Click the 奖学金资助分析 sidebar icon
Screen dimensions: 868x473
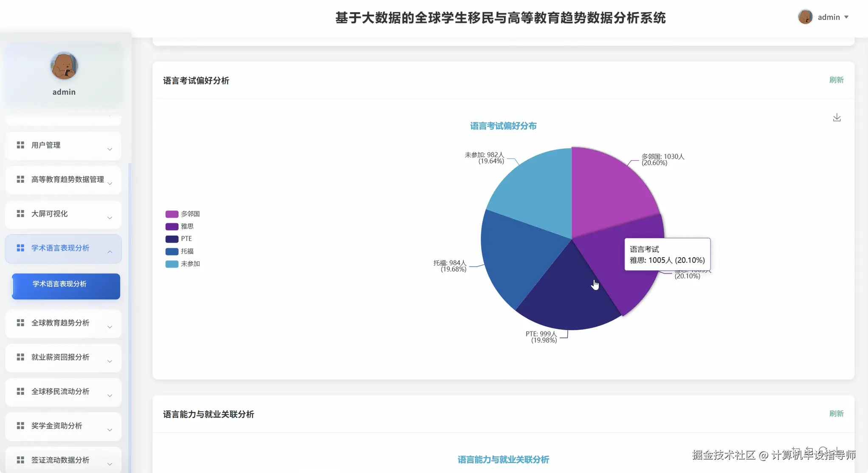click(x=20, y=425)
